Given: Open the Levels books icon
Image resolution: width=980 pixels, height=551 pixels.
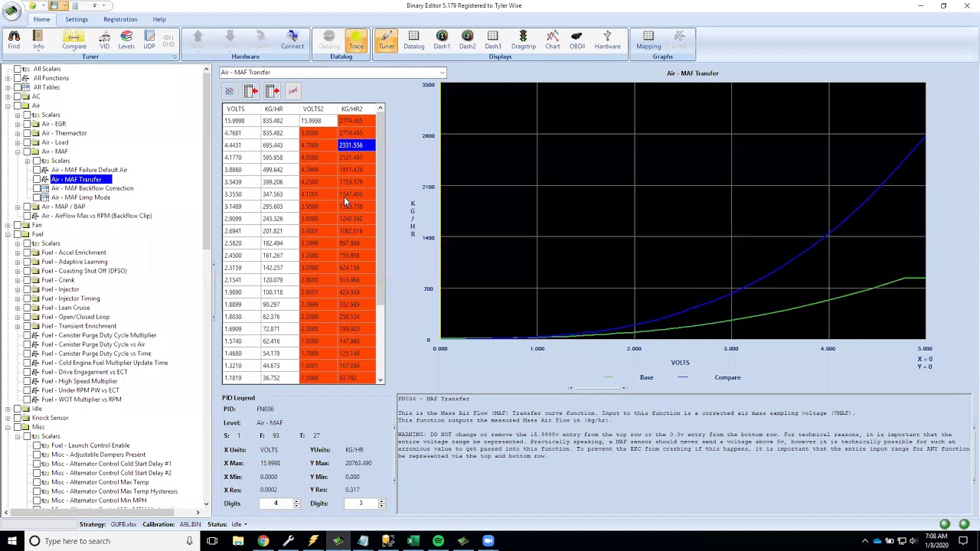Looking at the screenshot, I should (126, 40).
